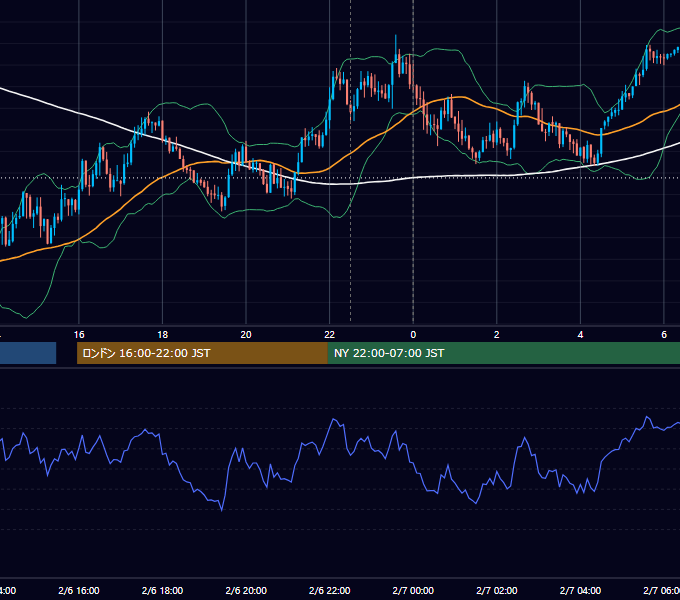Click the 2/6 16:00 time axis label
The width and height of the screenshot is (680, 600).
79,590
